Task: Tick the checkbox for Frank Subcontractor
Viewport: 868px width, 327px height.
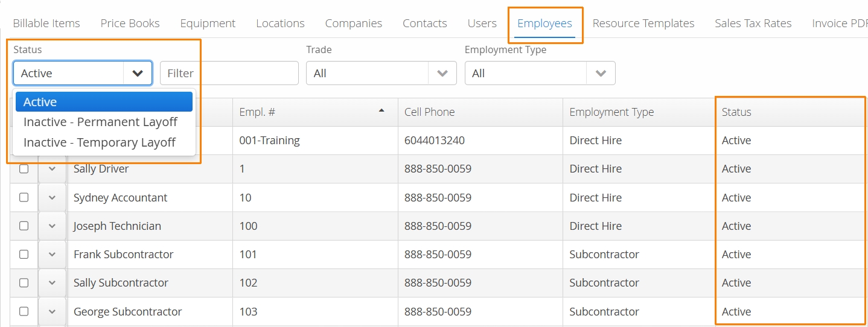Action: [x=24, y=254]
